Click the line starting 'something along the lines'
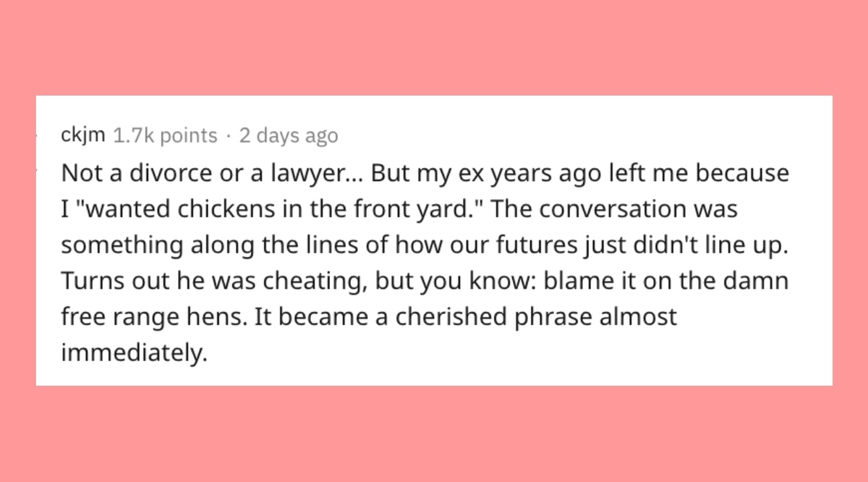The image size is (868, 482). pos(423,245)
